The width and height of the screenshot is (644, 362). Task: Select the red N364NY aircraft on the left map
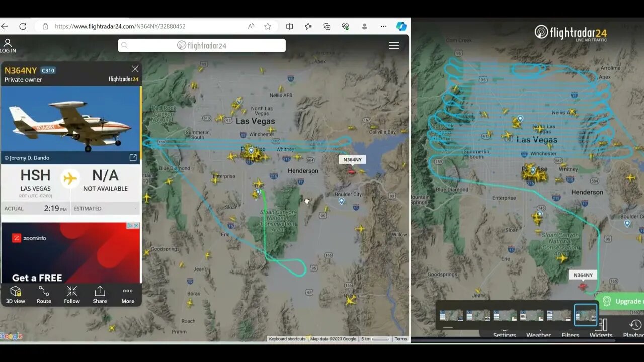[x=351, y=172]
